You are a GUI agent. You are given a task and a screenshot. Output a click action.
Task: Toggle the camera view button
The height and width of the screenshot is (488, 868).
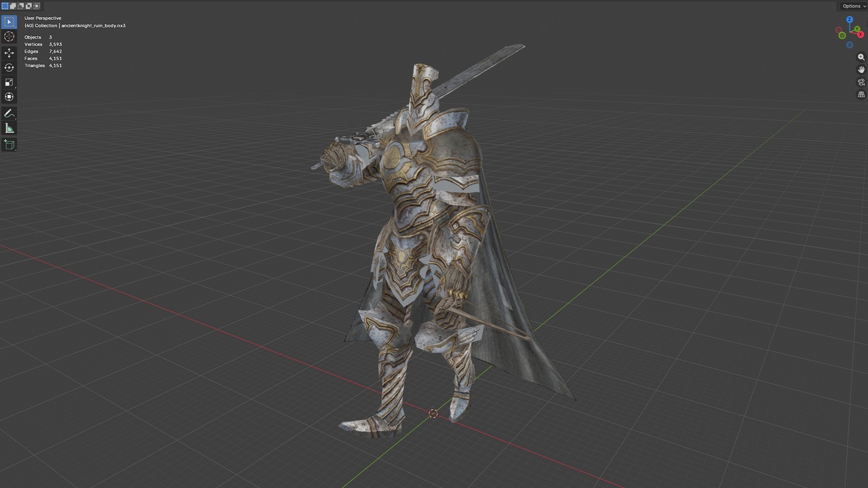pos(861,82)
